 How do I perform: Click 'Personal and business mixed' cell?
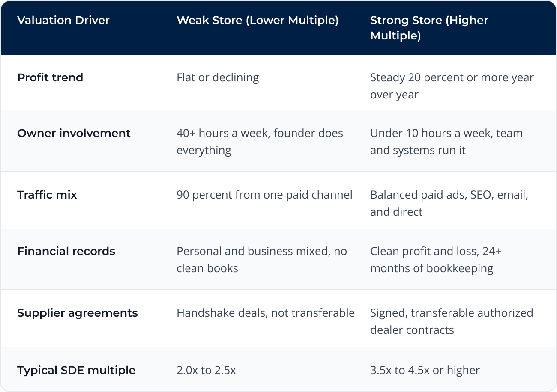(262, 260)
